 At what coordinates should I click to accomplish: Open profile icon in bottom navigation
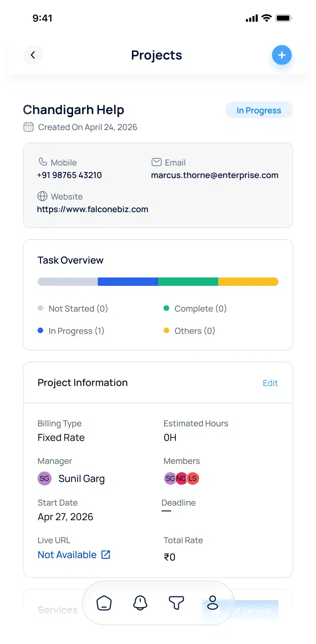pyautogui.click(x=213, y=603)
